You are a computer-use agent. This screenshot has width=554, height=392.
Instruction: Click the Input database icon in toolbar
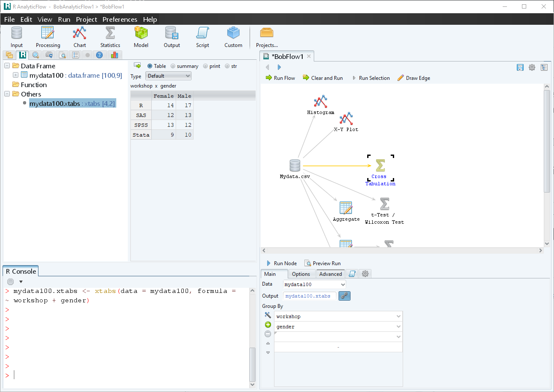(x=17, y=33)
